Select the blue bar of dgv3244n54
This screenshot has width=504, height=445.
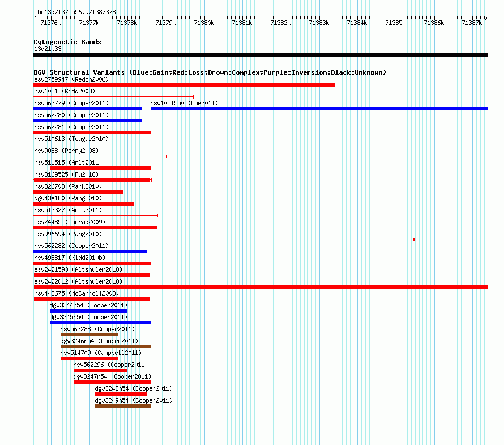[x=88, y=311]
